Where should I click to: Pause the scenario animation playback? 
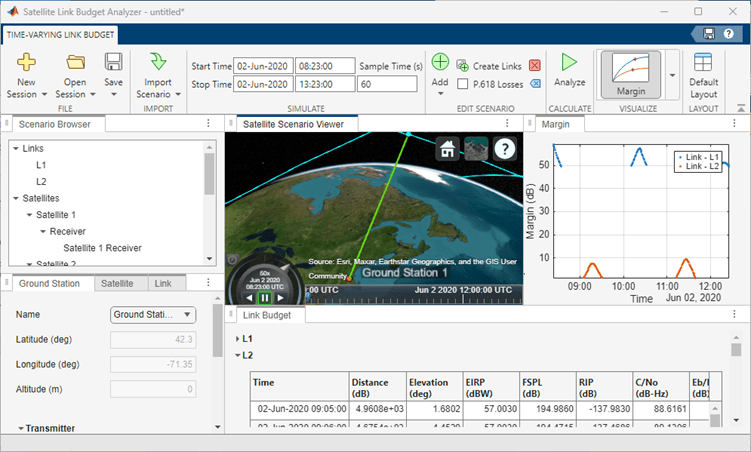(265, 297)
